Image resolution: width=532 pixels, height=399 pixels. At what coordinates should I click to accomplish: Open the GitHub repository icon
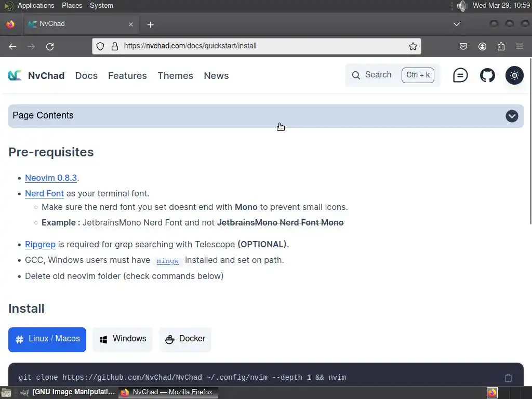(487, 75)
